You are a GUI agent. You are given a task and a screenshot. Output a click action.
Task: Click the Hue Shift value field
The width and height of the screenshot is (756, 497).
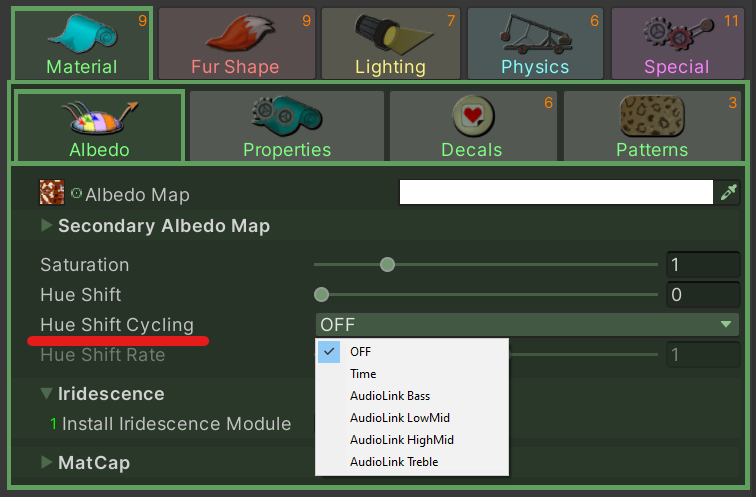[x=702, y=295]
